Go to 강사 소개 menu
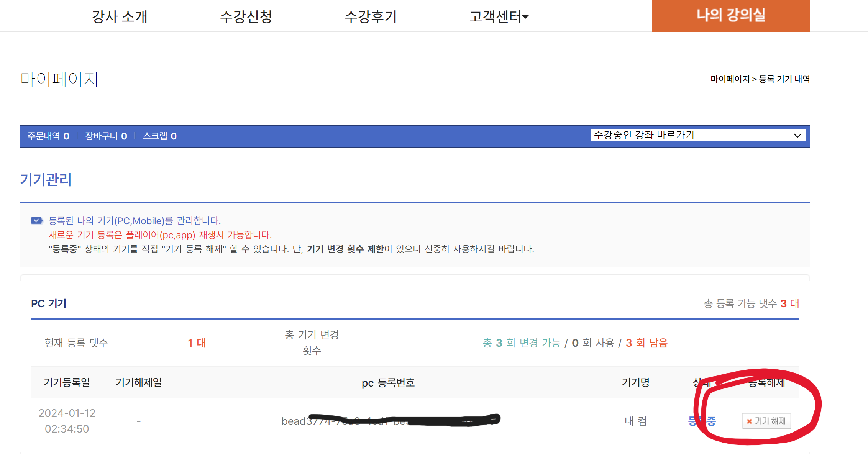The image size is (868, 454). pyautogui.click(x=120, y=16)
